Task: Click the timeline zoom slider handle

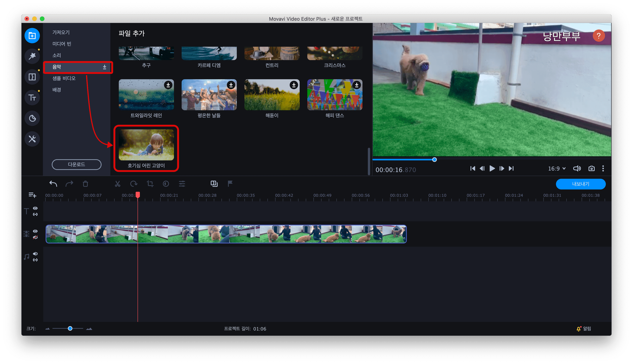Action: point(70,329)
